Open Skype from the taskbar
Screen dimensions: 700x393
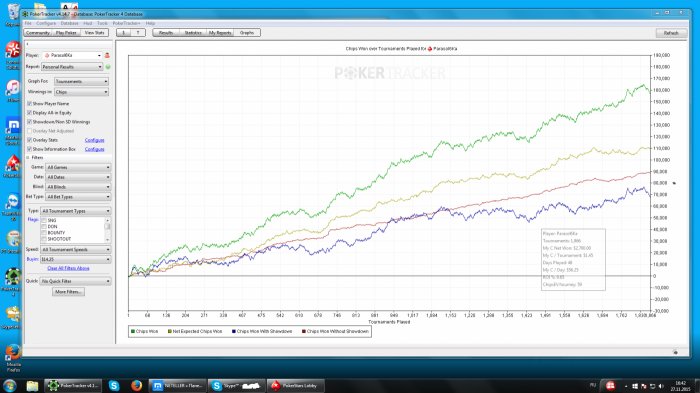[114, 385]
